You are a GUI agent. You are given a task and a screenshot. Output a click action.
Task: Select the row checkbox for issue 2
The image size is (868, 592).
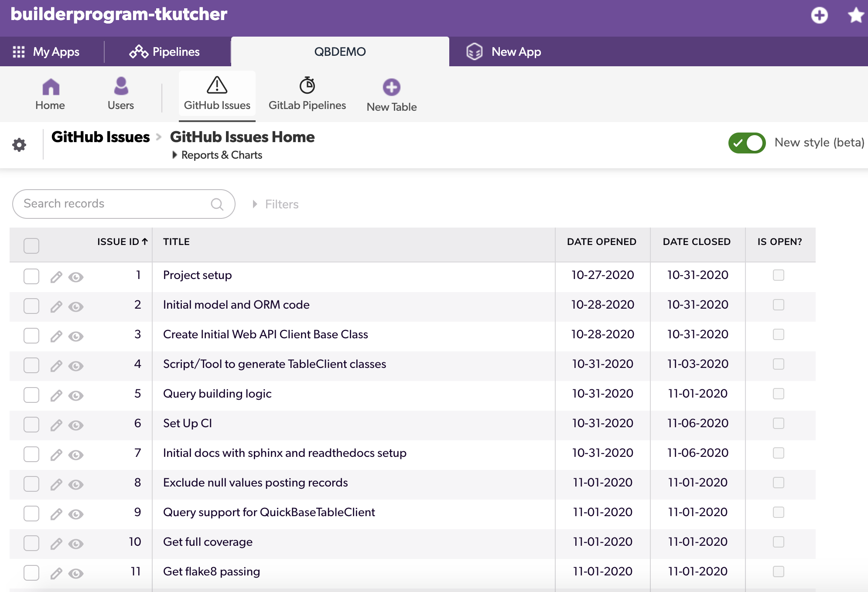coord(31,306)
